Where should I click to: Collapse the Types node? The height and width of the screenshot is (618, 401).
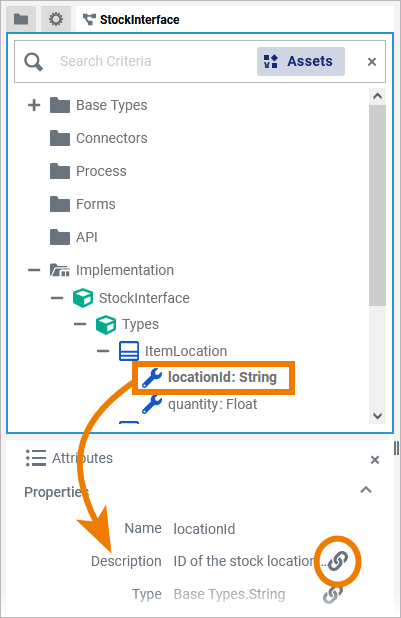click(80, 324)
